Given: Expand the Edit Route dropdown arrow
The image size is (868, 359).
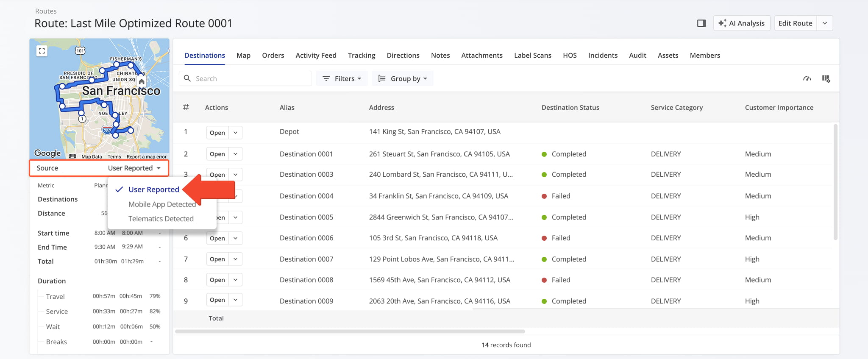Looking at the screenshot, I should (x=825, y=23).
